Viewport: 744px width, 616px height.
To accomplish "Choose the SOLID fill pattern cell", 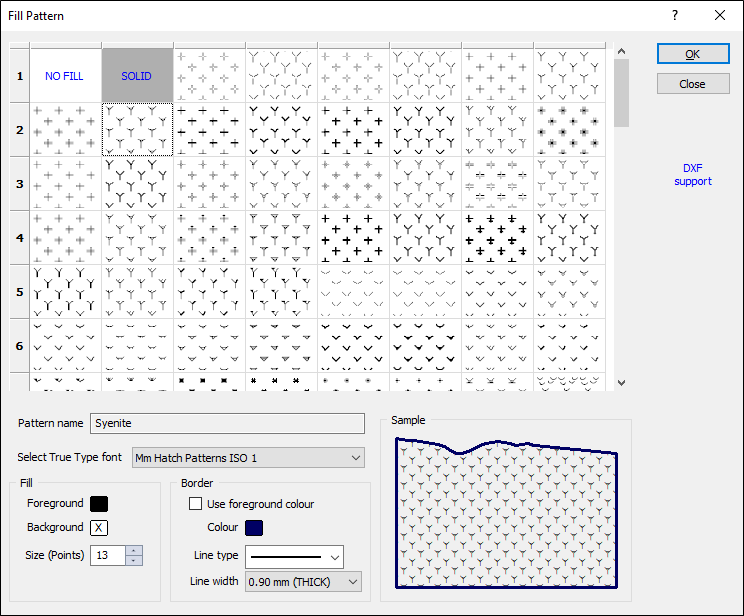I will (137, 76).
